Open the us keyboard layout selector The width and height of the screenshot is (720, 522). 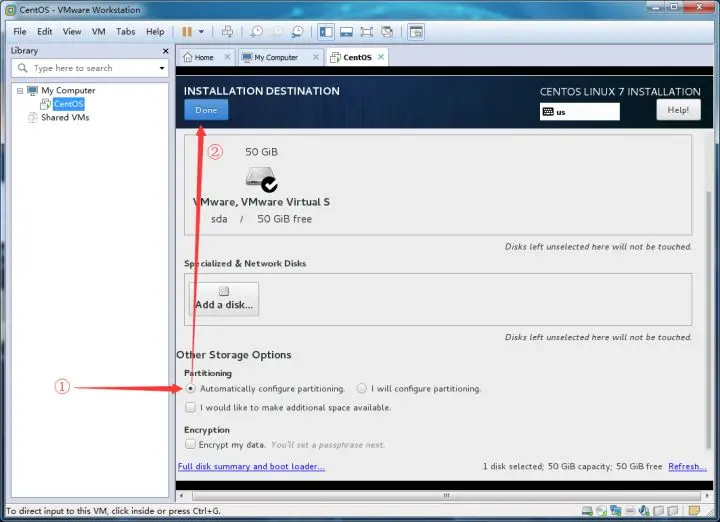click(x=579, y=112)
